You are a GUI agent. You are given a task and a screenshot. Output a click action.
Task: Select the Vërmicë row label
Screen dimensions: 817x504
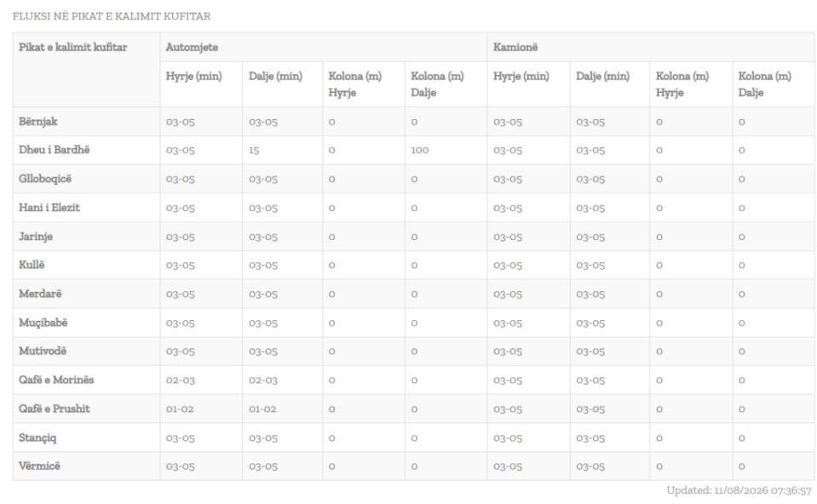(x=39, y=466)
